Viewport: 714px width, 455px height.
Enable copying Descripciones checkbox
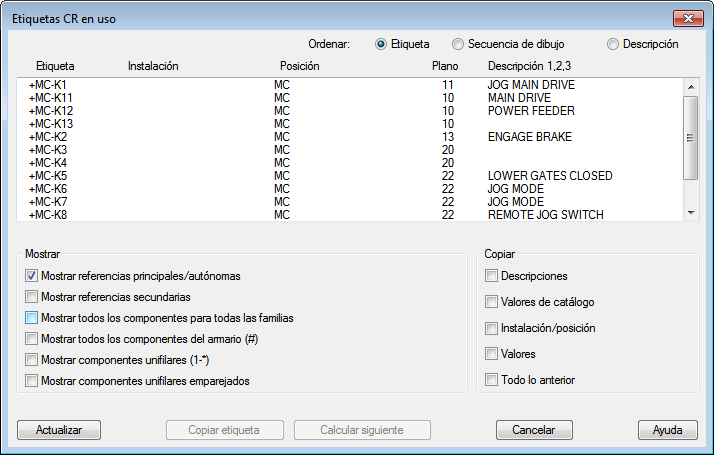[491, 276]
